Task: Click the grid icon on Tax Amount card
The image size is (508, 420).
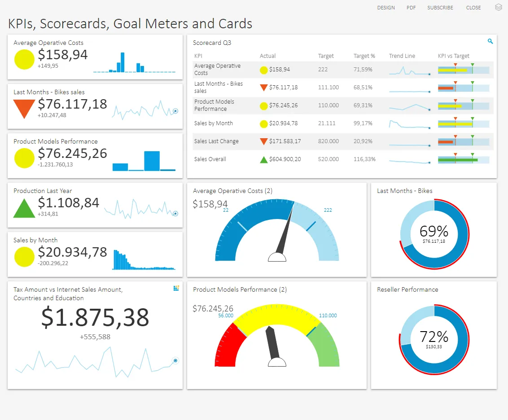Action: [176, 288]
